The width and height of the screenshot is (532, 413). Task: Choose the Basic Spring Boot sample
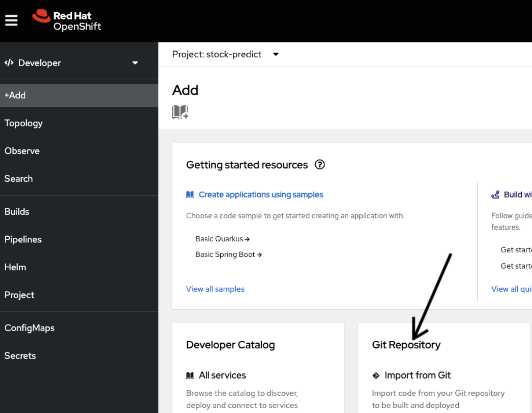pos(228,254)
